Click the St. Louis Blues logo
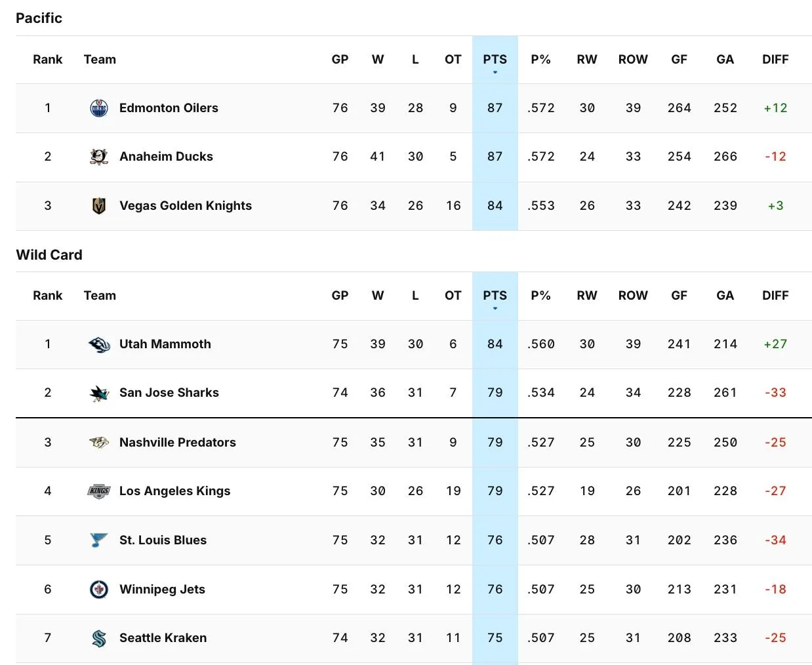 click(x=99, y=540)
